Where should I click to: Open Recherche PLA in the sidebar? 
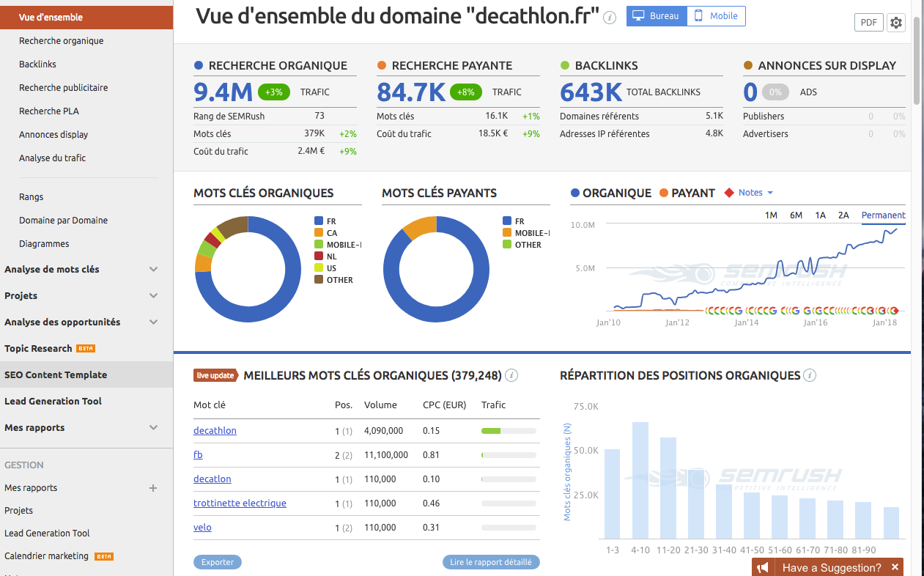point(49,111)
